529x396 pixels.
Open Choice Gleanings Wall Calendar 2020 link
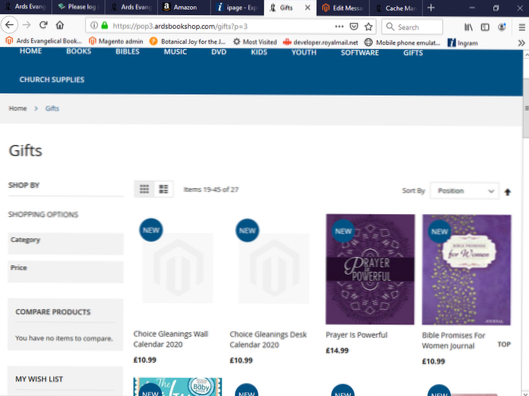point(171,339)
